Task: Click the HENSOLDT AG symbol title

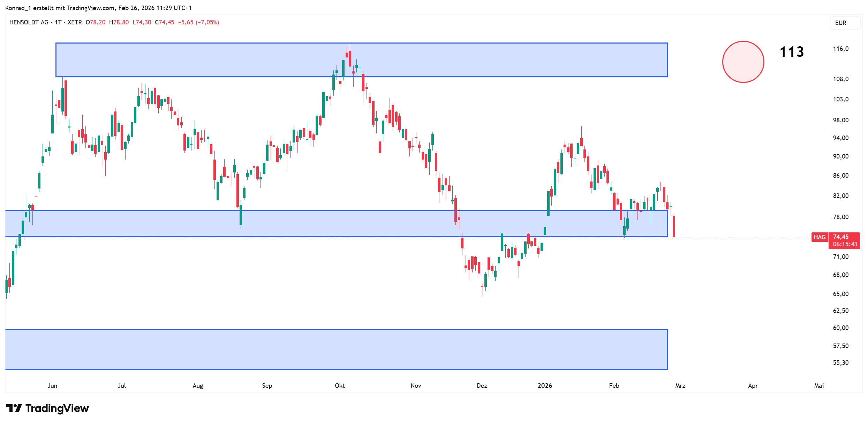Action: [x=29, y=22]
